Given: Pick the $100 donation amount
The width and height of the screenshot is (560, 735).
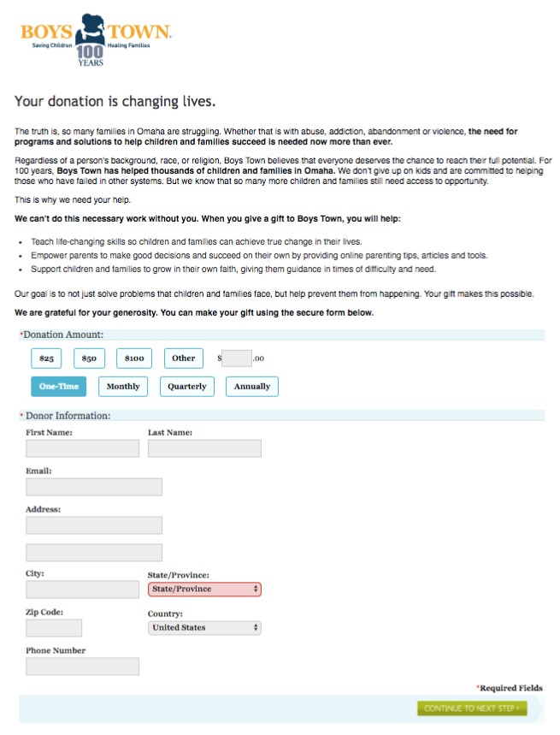Looking at the screenshot, I should 133,359.
